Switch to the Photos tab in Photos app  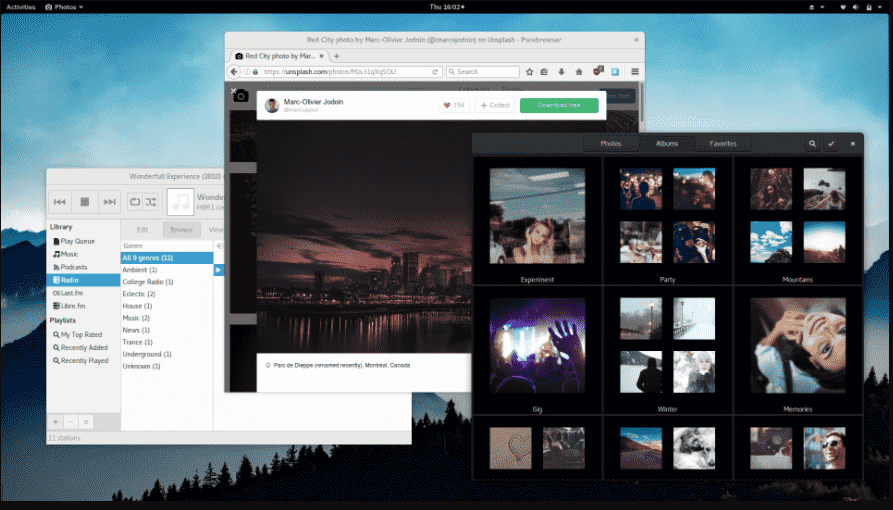[x=611, y=144]
